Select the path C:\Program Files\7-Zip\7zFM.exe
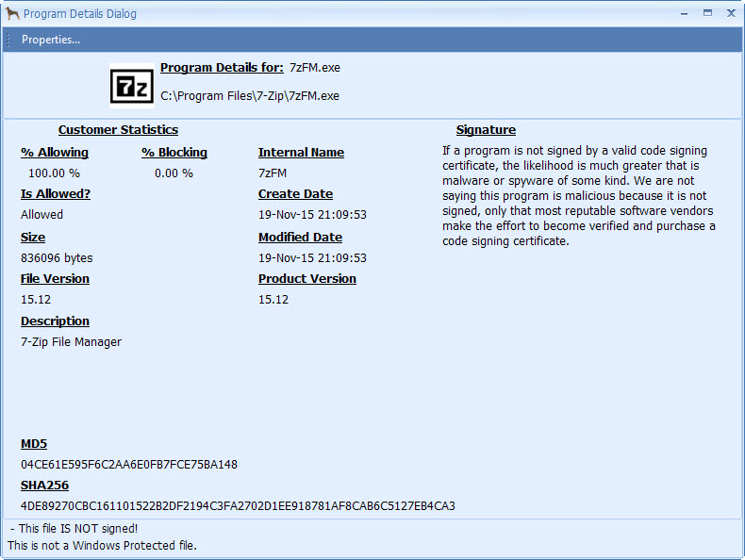This screenshot has height=560, width=745. click(250, 96)
